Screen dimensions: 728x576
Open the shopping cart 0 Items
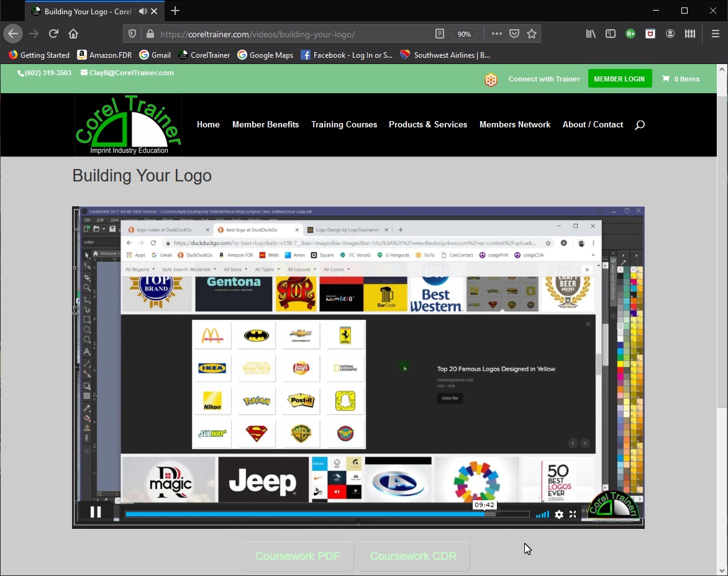pyautogui.click(x=681, y=79)
